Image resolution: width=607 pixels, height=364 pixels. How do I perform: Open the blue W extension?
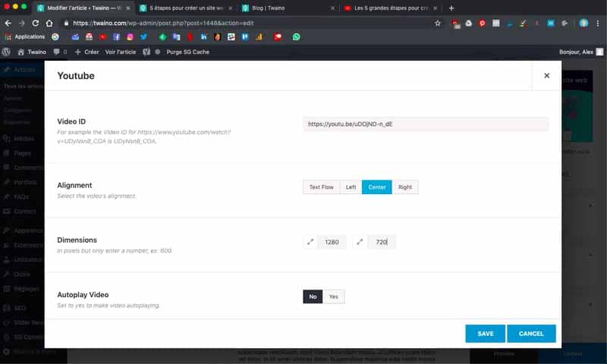click(551, 24)
